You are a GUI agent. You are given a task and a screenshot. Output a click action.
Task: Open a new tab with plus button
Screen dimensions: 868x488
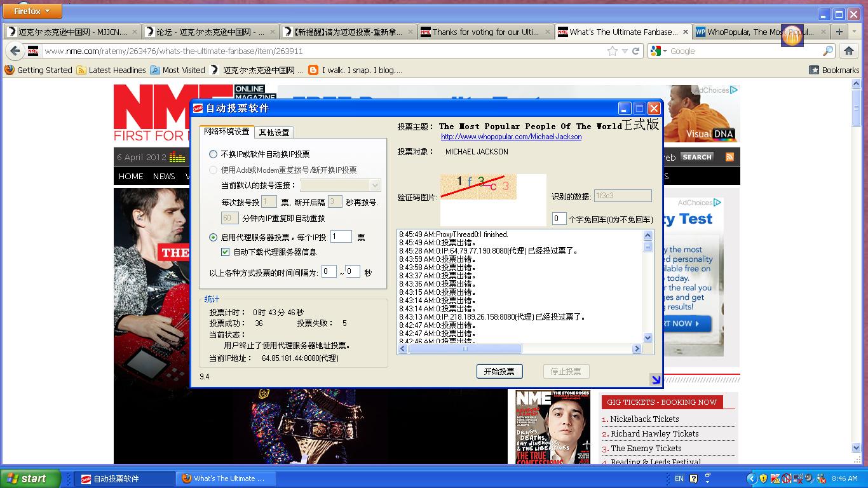(x=839, y=31)
